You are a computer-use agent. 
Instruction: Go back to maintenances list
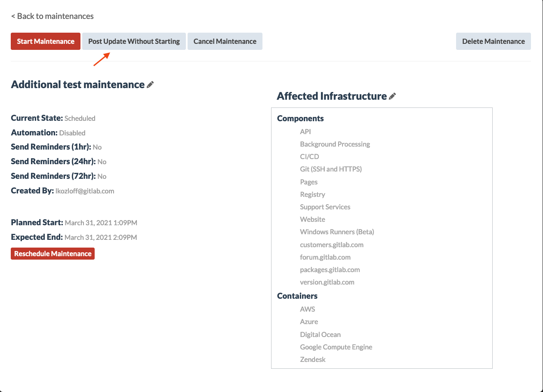point(52,16)
